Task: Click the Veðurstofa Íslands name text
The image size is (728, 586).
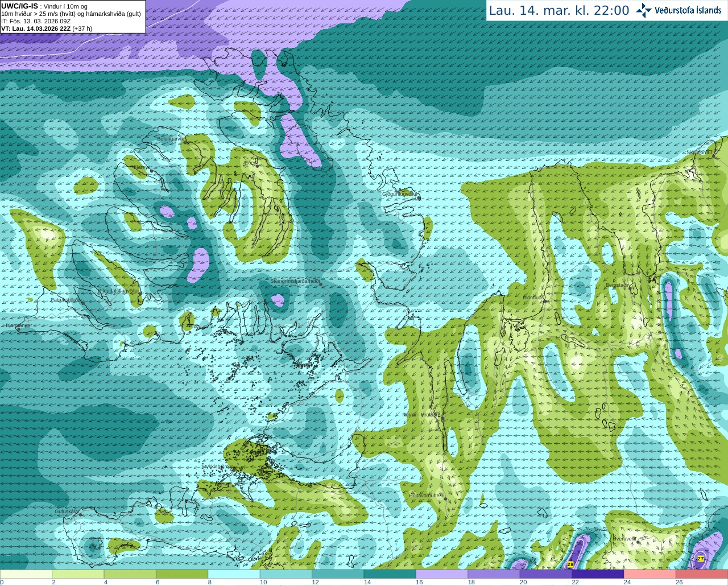Action: (688, 10)
